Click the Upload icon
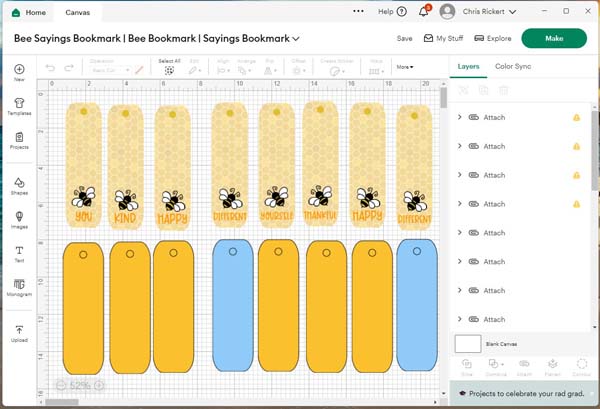 [x=19, y=330]
